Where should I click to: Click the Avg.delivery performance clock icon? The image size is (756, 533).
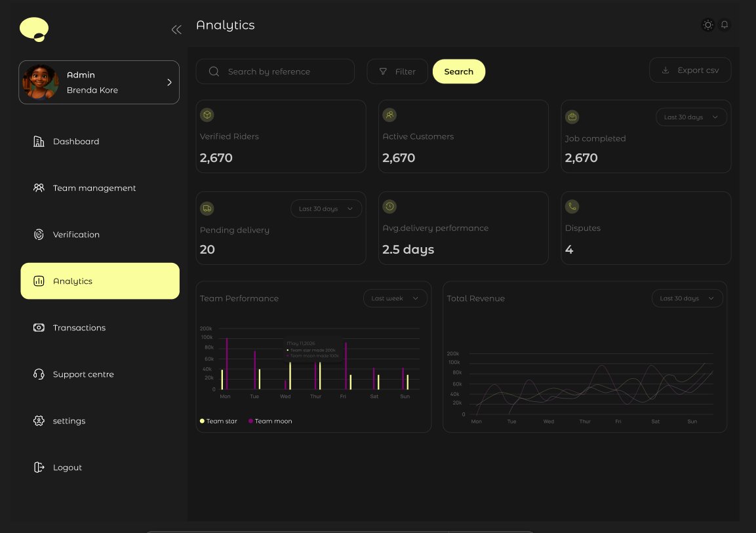click(x=389, y=207)
